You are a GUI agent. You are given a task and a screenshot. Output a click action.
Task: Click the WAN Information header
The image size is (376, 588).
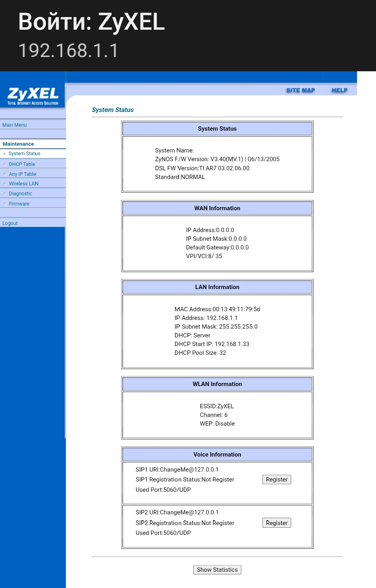(217, 208)
